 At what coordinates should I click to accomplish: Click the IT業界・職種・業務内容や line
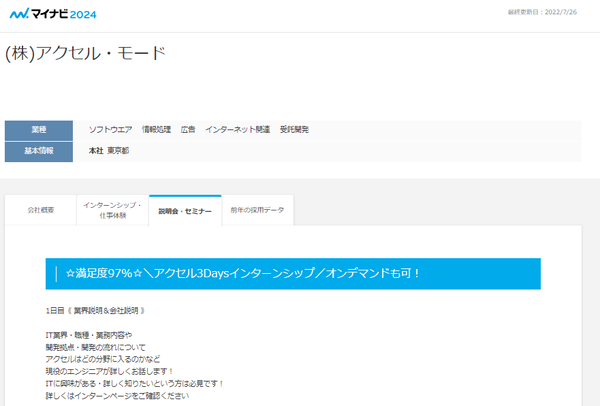[89, 335]
